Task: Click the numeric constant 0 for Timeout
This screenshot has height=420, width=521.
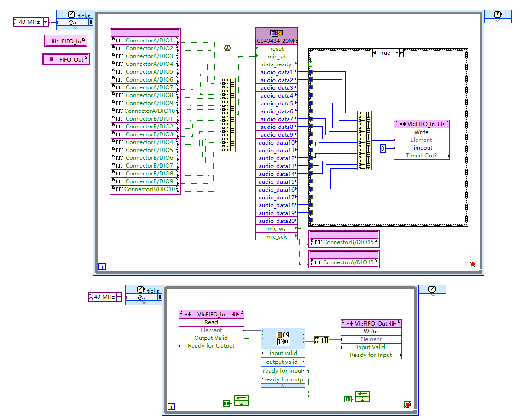Action: coord(383,149)
